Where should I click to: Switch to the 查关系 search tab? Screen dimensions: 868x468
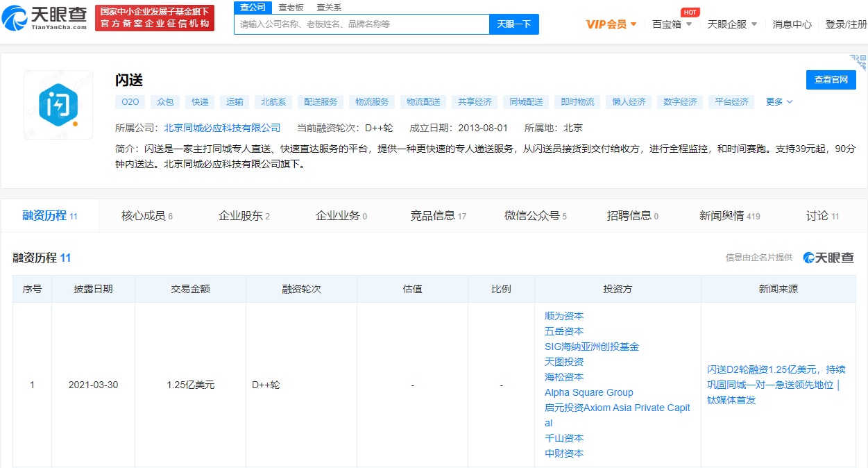pos(329,7)
